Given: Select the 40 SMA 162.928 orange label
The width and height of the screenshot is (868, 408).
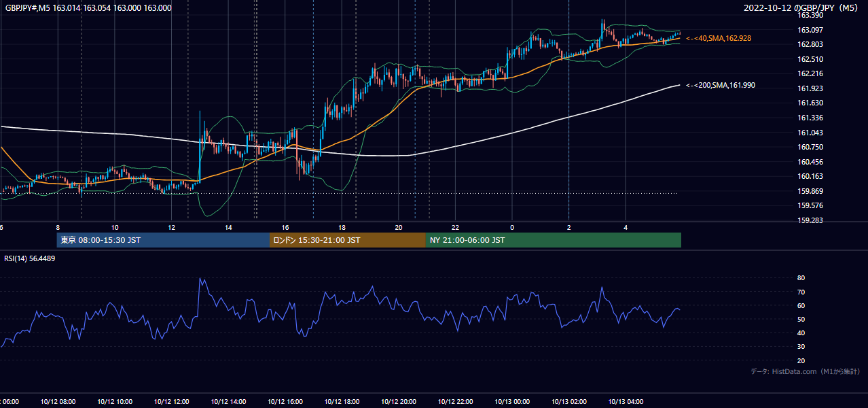Looking at the screenshot, I should (719, 38).
